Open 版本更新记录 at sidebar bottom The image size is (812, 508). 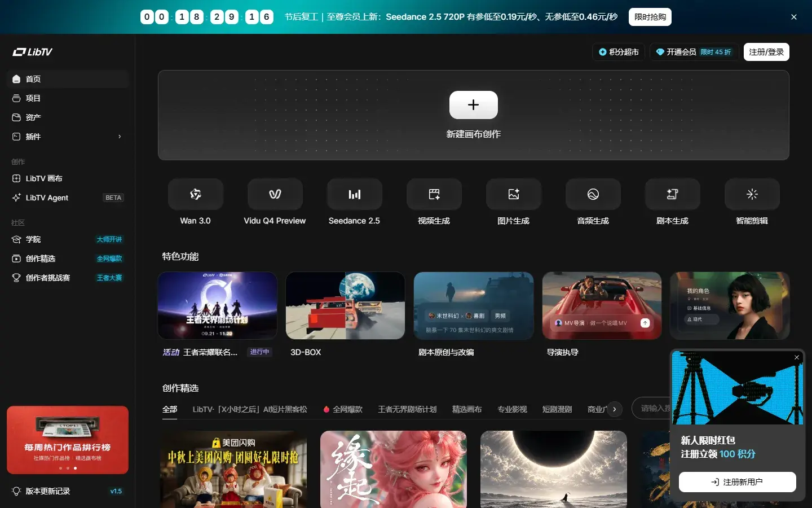click(x=68, y=491)
